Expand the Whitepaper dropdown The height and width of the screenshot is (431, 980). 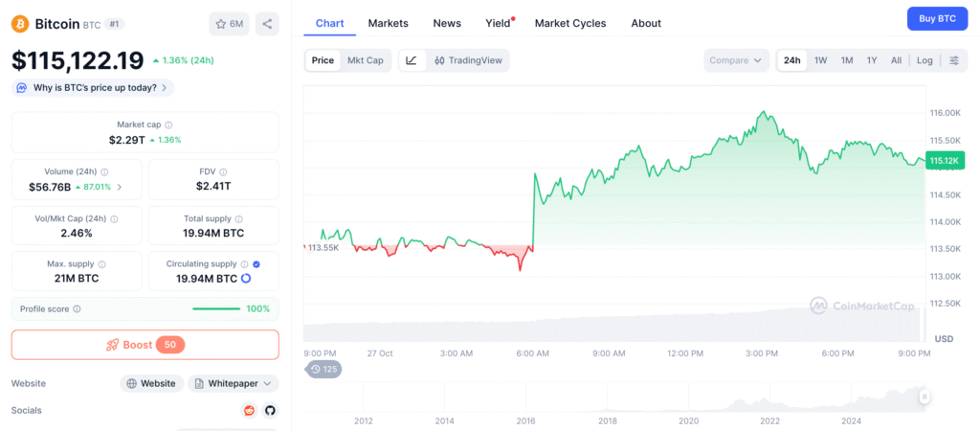tap(234, 383)
